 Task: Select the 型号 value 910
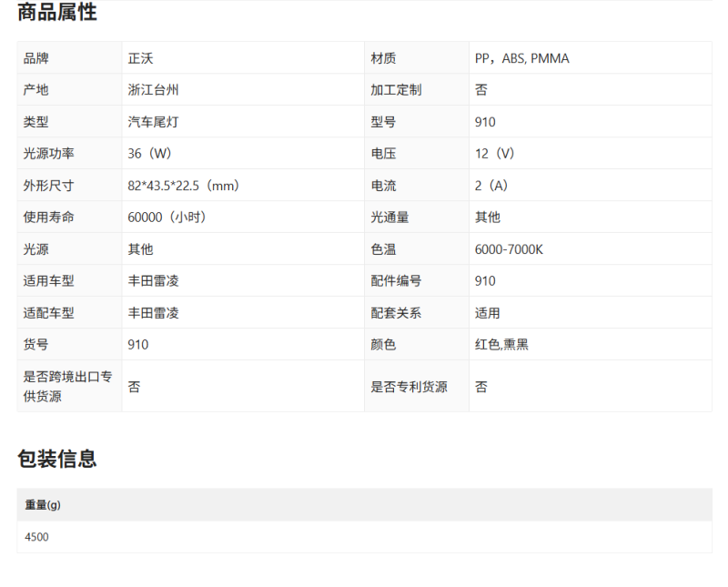coord(485,122)
